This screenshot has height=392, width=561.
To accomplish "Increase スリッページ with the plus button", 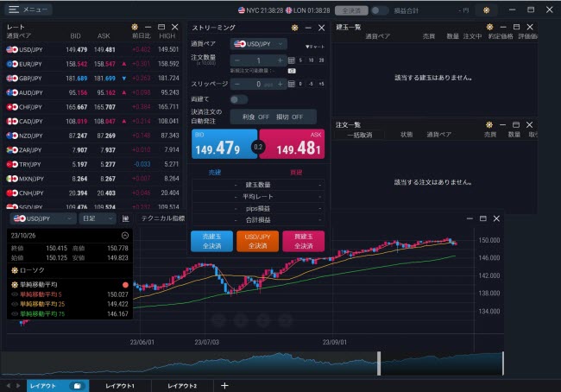I will click(280, 84).
